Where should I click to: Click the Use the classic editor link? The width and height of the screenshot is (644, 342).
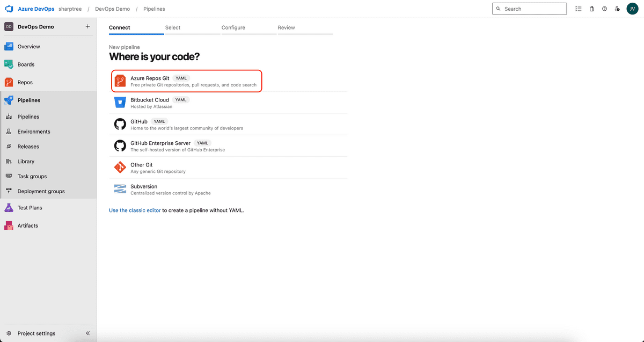(x=135, y=210)
